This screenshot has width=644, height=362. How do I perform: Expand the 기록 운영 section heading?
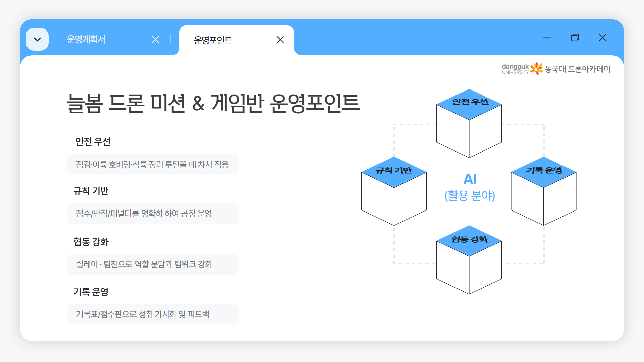[x=91, y=292]
